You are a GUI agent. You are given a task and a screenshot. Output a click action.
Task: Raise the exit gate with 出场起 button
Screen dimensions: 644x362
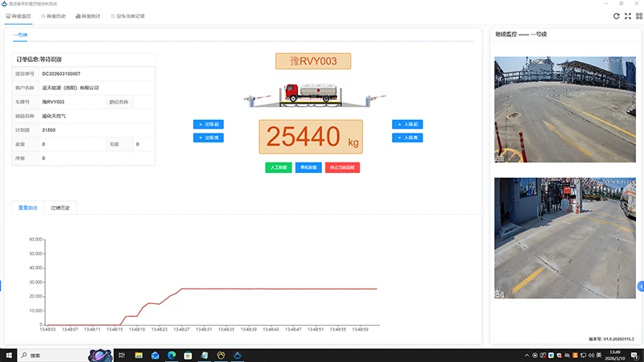[x=208, y=124]
